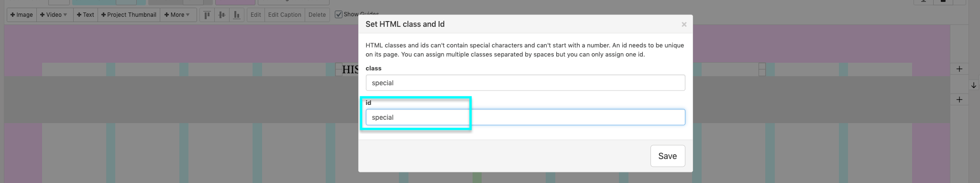Click the down arrow move-row icon

974,85
